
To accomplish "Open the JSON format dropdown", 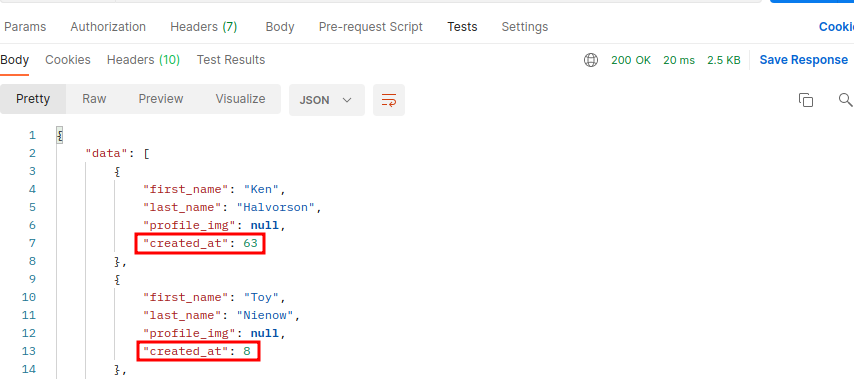I will [327, 100].
